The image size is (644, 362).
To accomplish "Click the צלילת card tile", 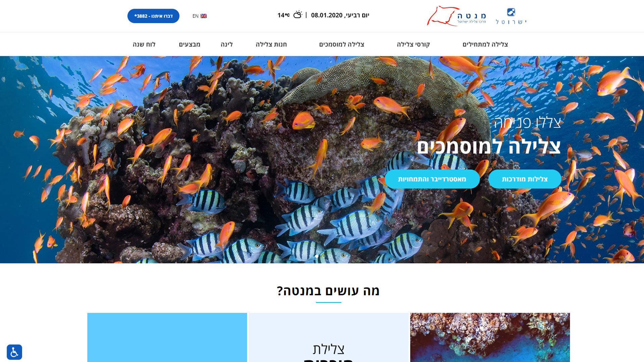I will click(x=328, y=338).
